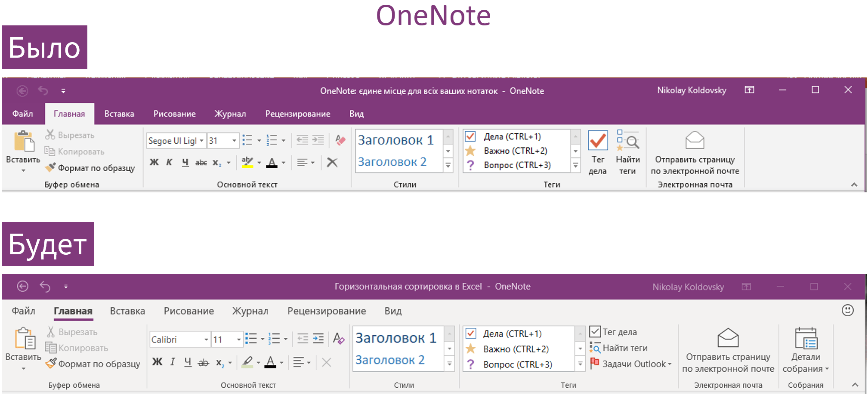The width and height of the screenshot is (868, 395).
Task: Open the Quick Access Toolbar menu in the Было window
Action: click(63, 91)
